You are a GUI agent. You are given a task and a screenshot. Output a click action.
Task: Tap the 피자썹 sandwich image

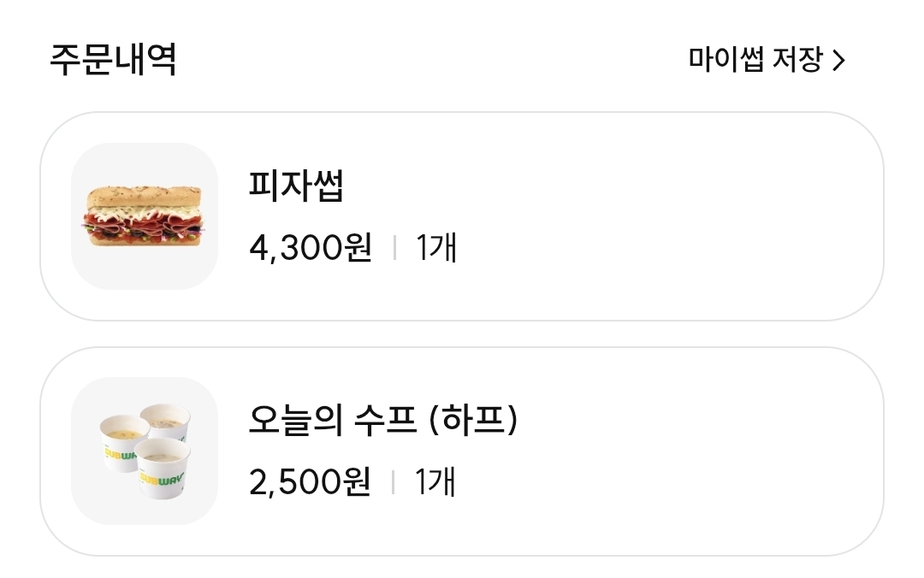(x=144, y=216)
